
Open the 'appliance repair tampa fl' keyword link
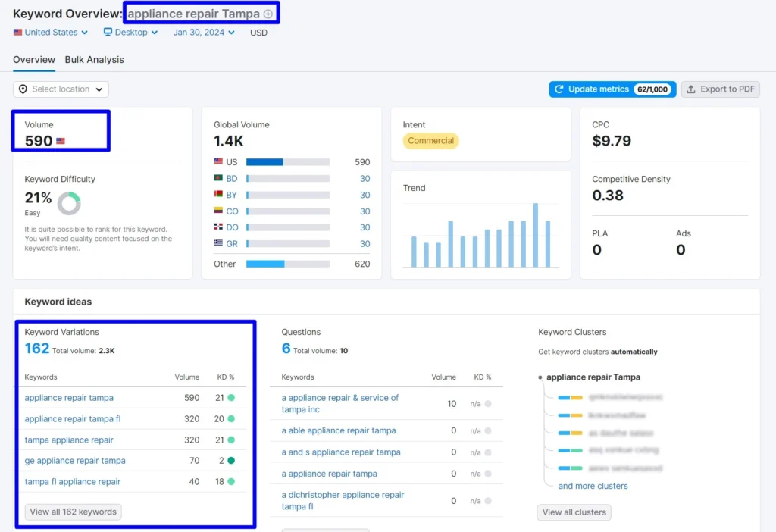tap(73, 418)
